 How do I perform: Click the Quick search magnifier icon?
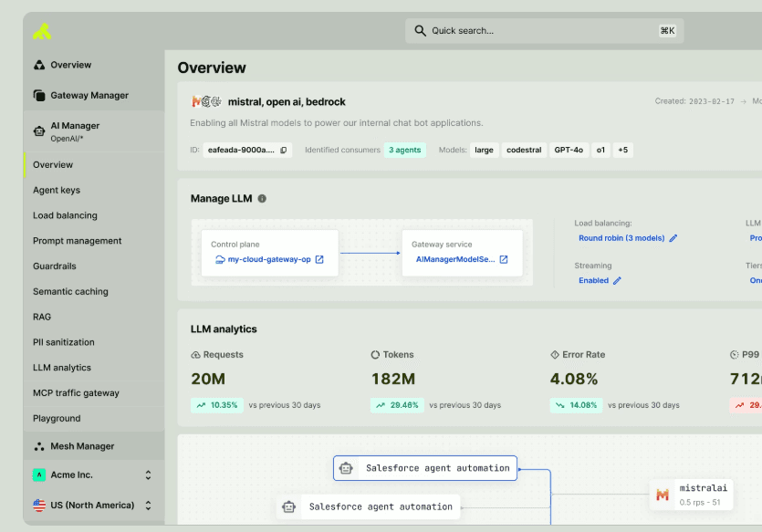(420, 31)
